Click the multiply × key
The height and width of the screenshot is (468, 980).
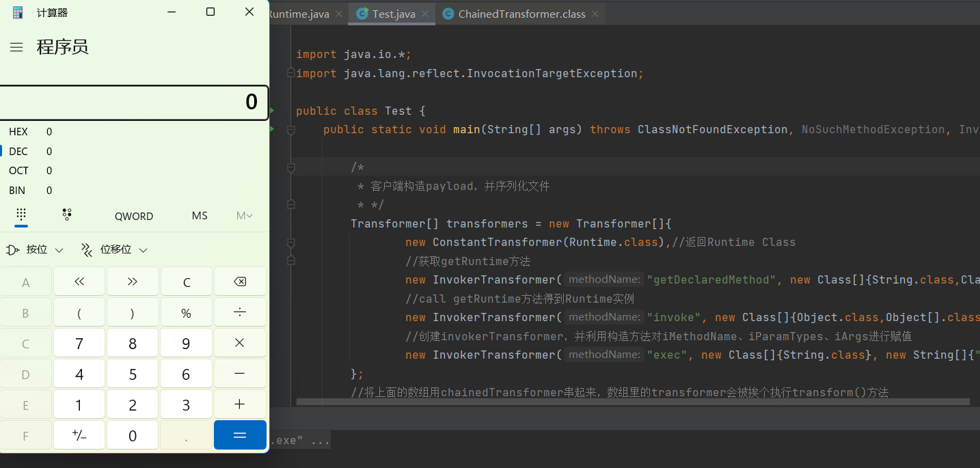point(240,343)
